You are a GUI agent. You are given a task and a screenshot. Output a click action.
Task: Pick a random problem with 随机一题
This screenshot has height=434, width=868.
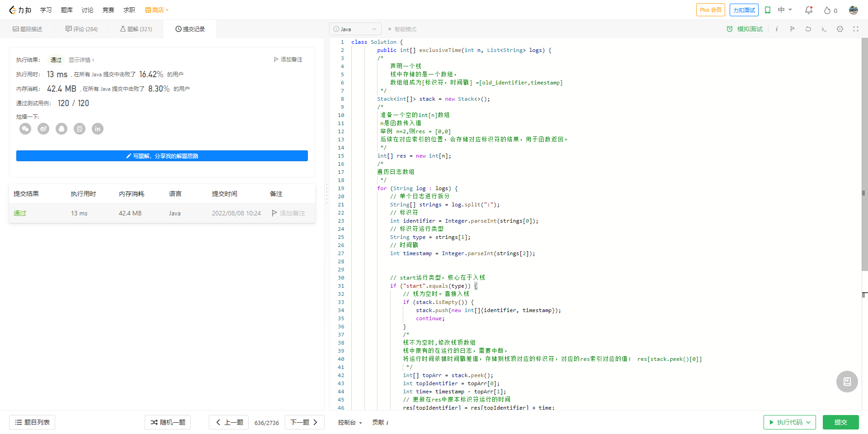coord(168,422)
